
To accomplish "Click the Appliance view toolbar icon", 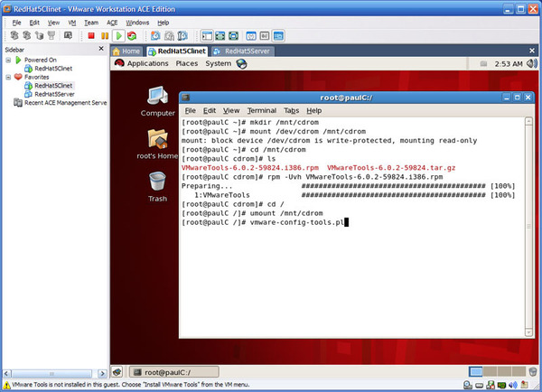I will (x=265, y=35).
